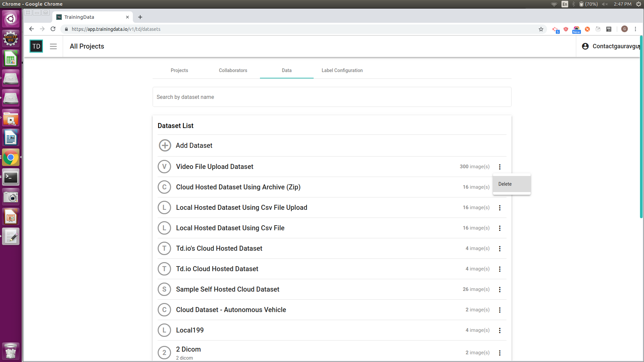Image resolution: width=644 pixels, height=362 pixels.
Task: Select the Delete option from context menu
Action: click(x=511, y=183)
